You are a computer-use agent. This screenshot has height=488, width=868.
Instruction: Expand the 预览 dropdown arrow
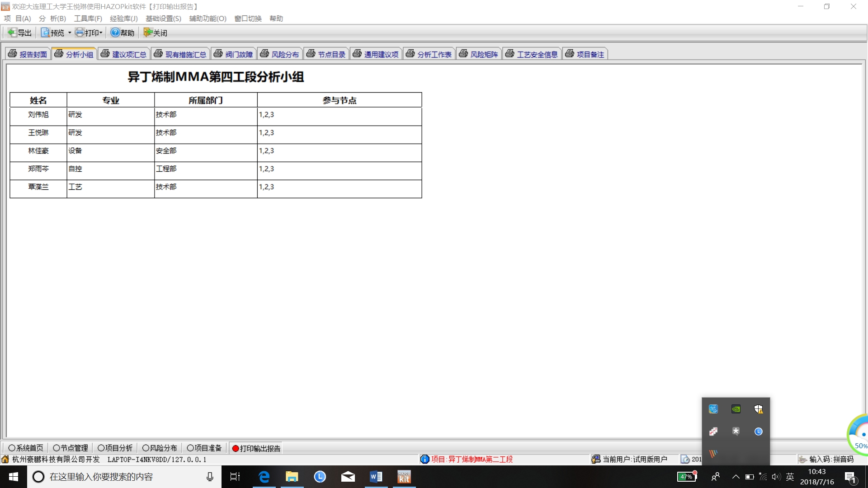[x=70, y=33]
